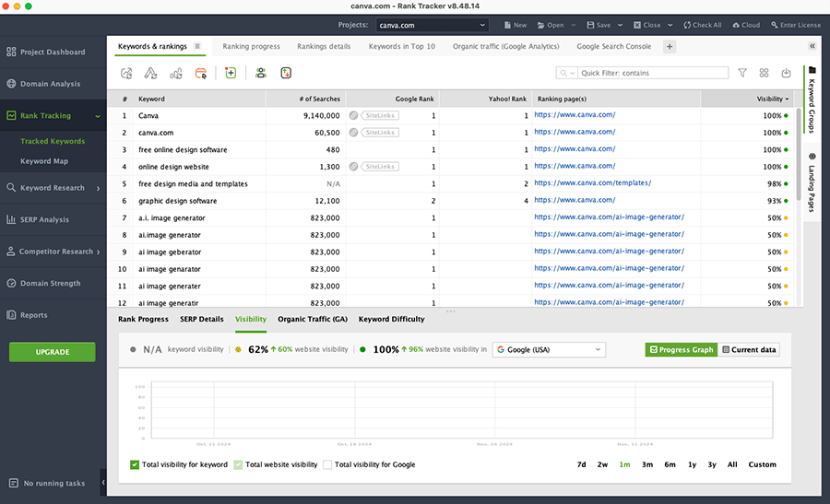
Task: Open the Landing Pages side panel
Action: point(812,182)
